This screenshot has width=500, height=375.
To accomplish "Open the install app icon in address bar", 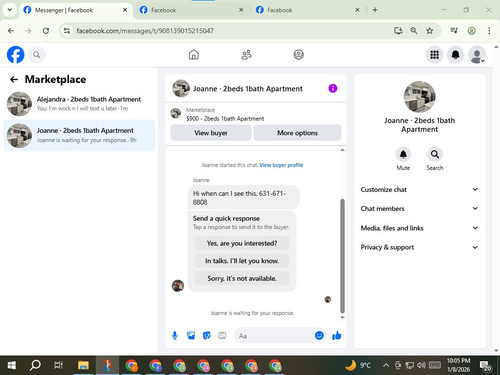I will coord(398,31).
